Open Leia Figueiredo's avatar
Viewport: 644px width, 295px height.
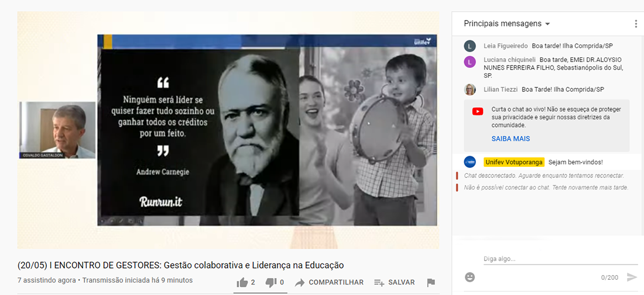point(470,46)
